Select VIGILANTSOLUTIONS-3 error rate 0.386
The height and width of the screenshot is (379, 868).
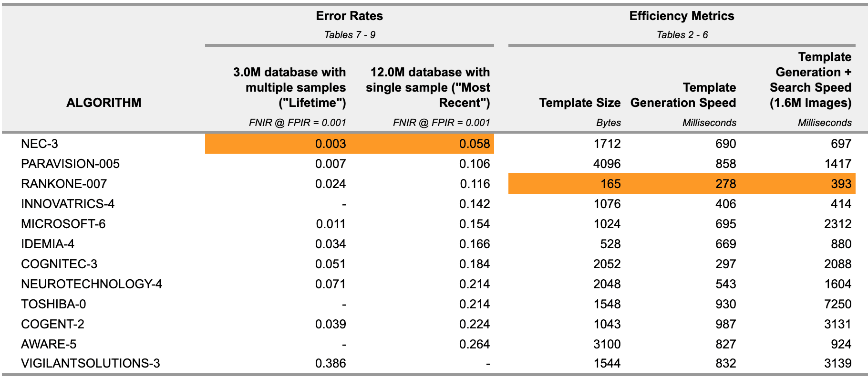331,363
